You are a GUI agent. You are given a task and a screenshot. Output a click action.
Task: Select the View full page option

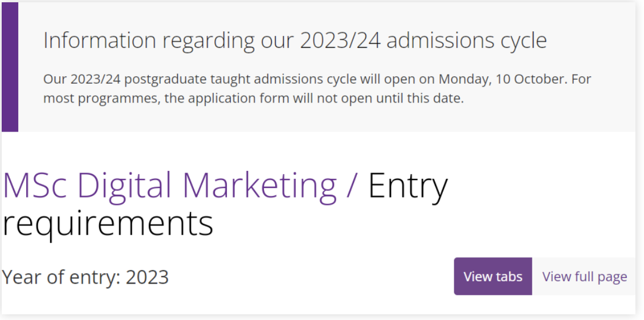tap(584, 277)
